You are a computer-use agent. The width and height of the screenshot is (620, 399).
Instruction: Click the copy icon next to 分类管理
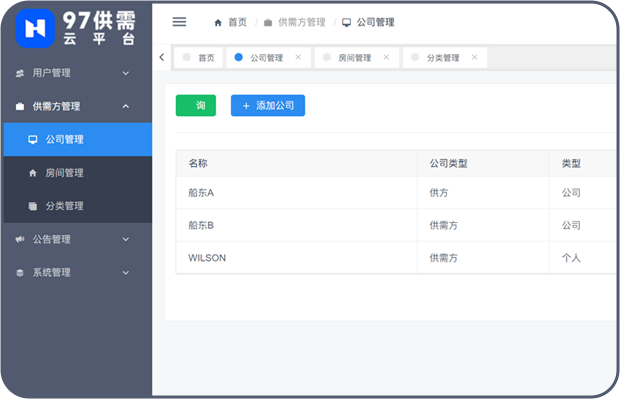click(33, 206)
